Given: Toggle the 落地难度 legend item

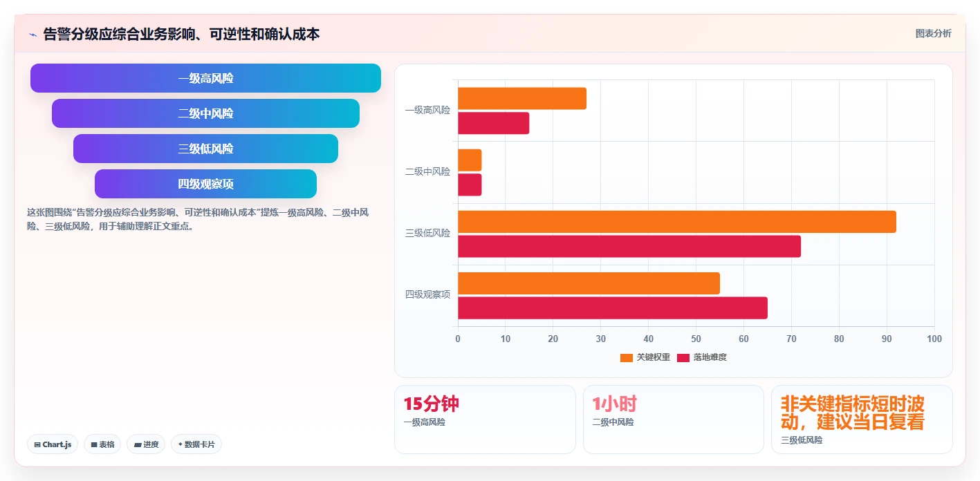Looking at the screenshot, I should coord(702,357).
